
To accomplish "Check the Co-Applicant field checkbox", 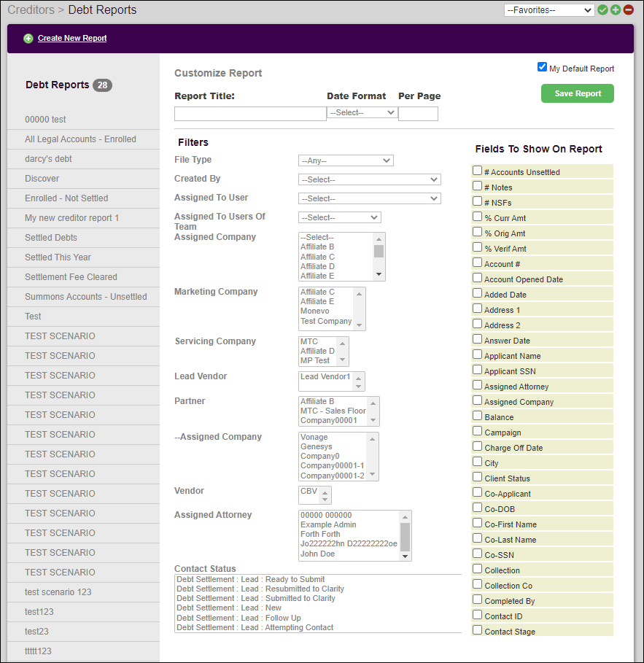I will click(x=477, y=493).
